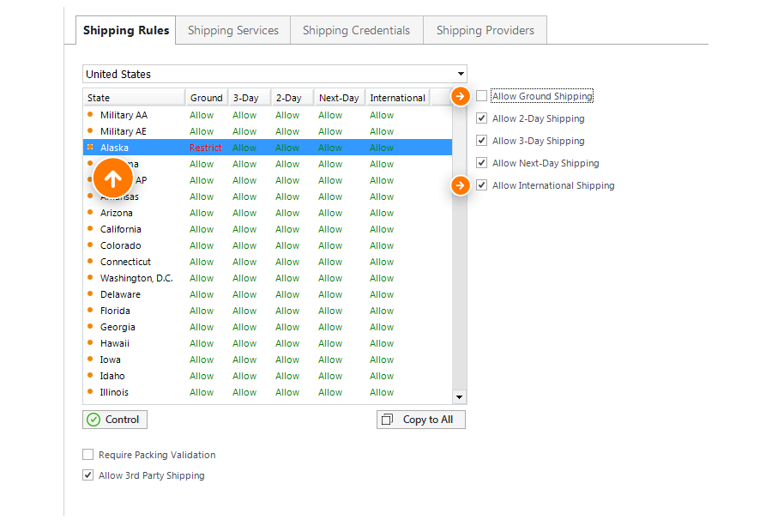The image size is (772, 532).
Task: Toggle Allow International Shipping checkbox
Action: click(481, 185)
